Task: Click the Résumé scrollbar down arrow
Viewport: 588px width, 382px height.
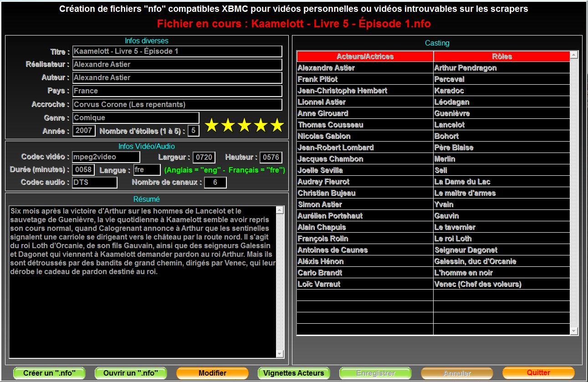Action: point(280,354)
